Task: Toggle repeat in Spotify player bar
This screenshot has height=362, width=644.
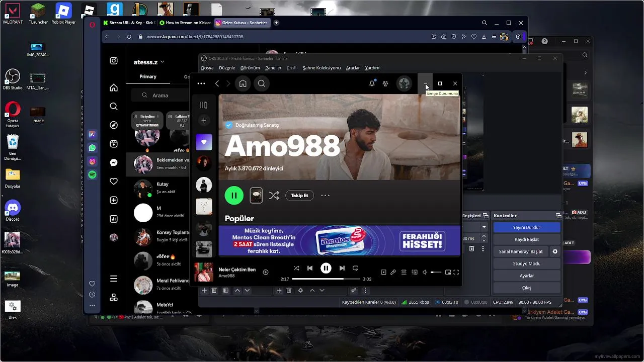Action: point(356,268)
